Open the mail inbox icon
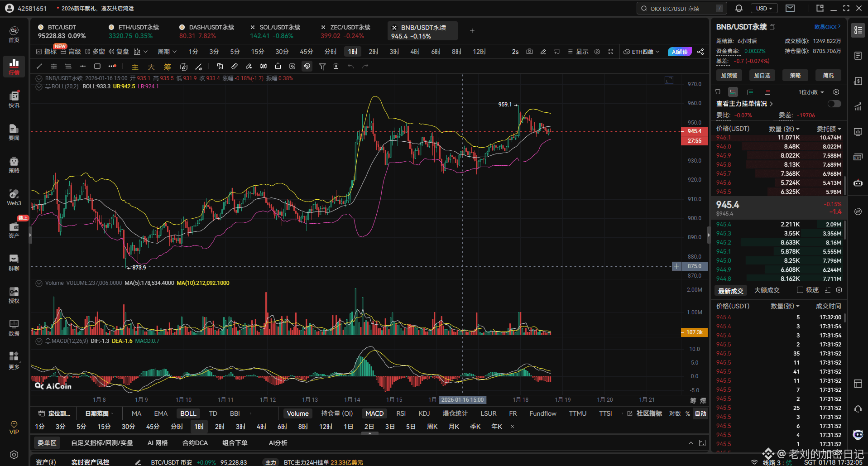This screenshot has height=466, width=868. pos(790,8)
